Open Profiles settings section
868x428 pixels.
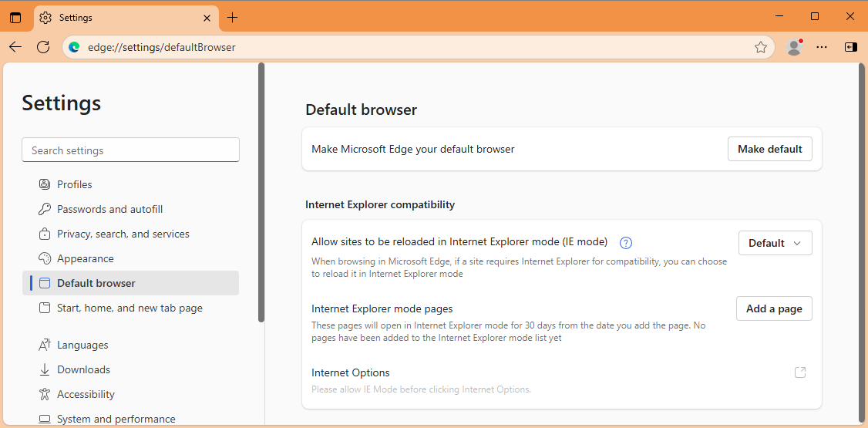tap(74, 184)
